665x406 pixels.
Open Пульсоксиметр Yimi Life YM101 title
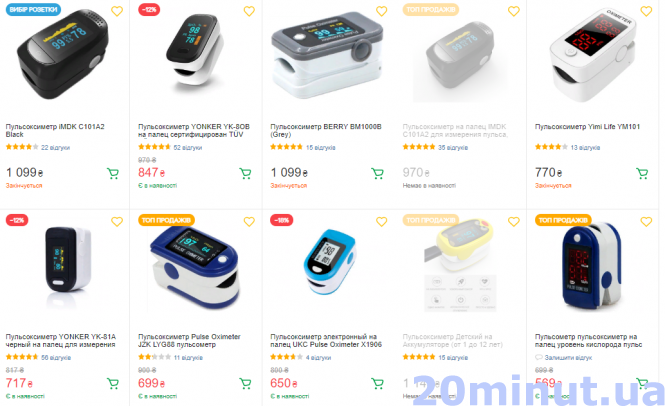[x=587, y=126]
